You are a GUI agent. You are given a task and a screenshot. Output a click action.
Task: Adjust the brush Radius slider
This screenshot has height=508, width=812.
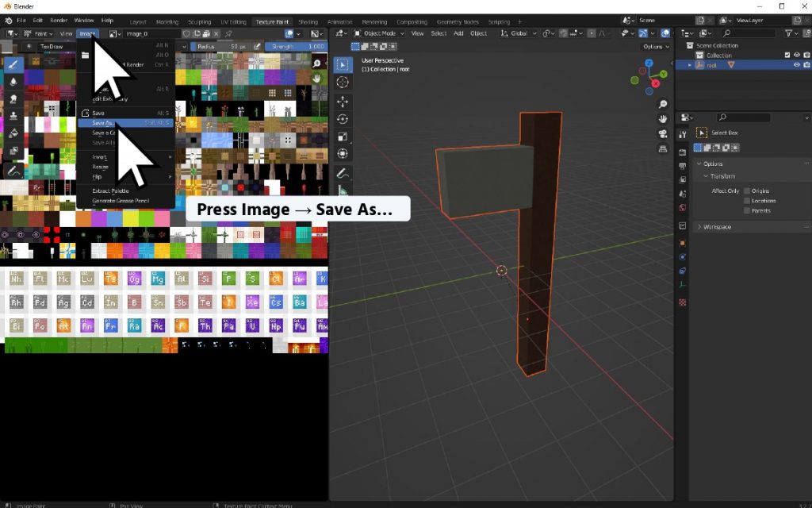click(220, 46)
